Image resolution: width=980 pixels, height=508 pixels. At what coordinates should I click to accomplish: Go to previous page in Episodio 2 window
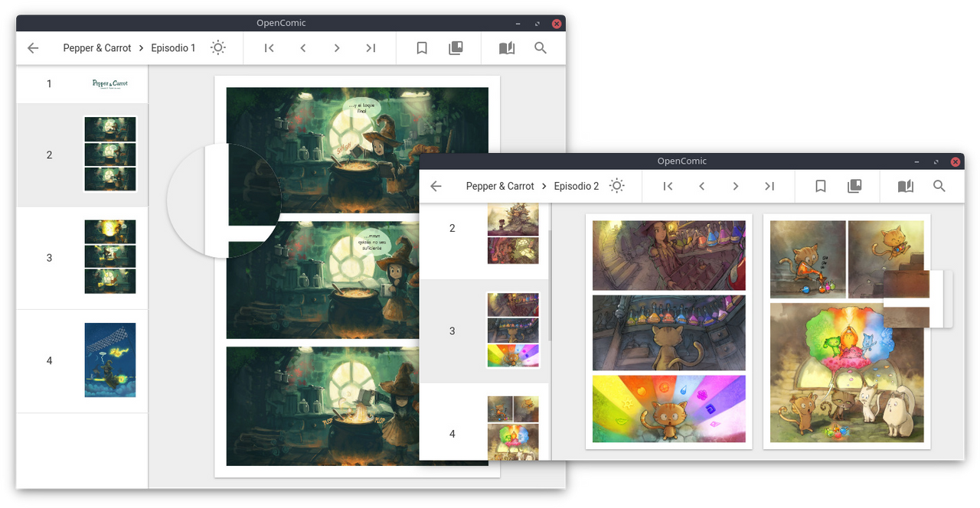(x=702, y=186)
